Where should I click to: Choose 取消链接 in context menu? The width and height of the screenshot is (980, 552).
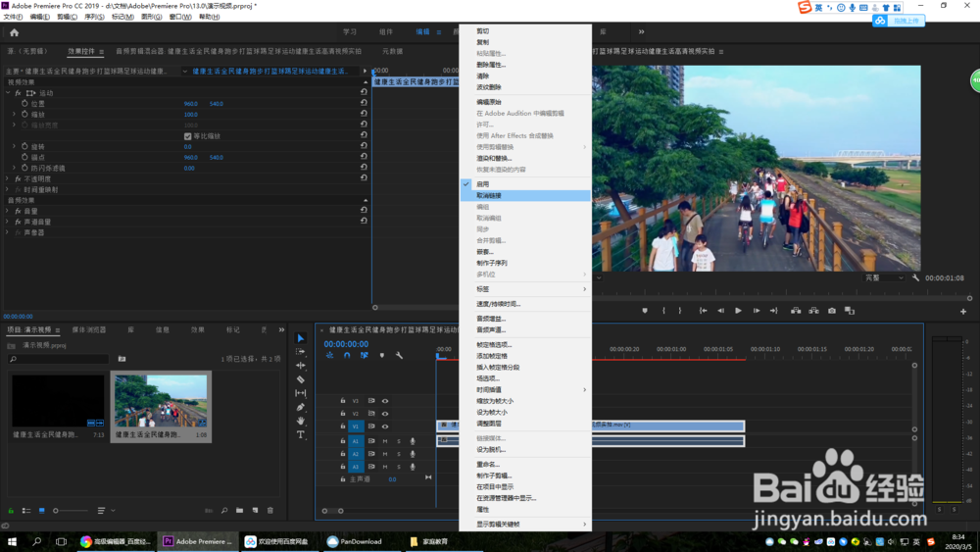(x=525, y=196)
